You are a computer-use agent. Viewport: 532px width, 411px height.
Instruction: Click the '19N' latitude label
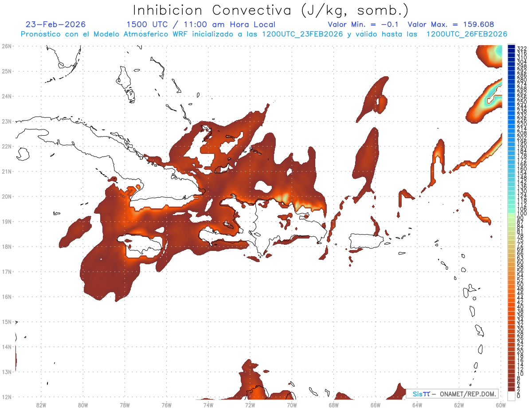(7, 221)
